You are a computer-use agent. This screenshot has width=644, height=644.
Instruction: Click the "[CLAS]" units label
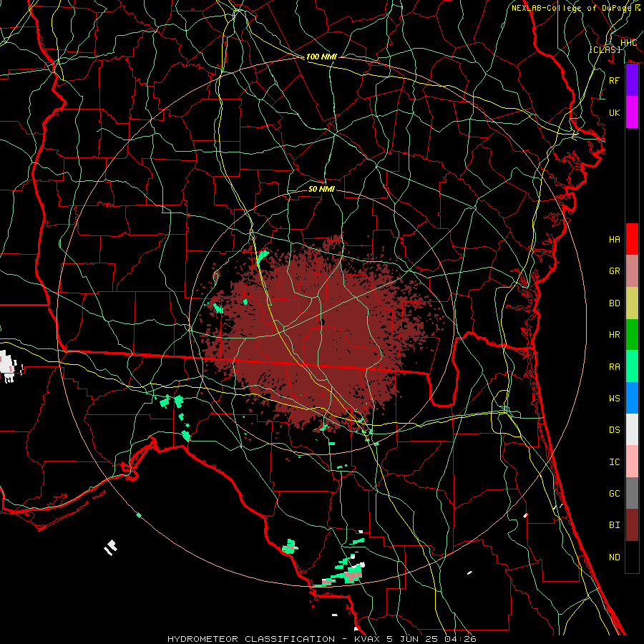pyautogui.click(x=605, y=49)
